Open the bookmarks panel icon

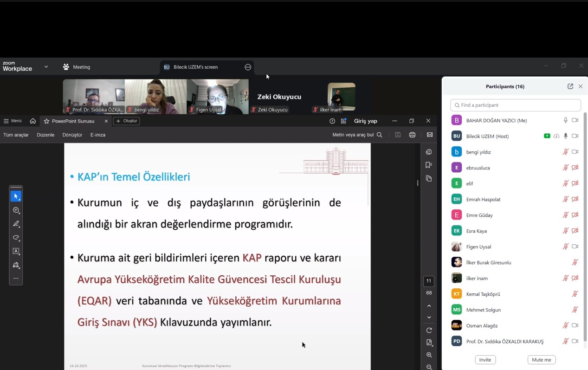429,165
